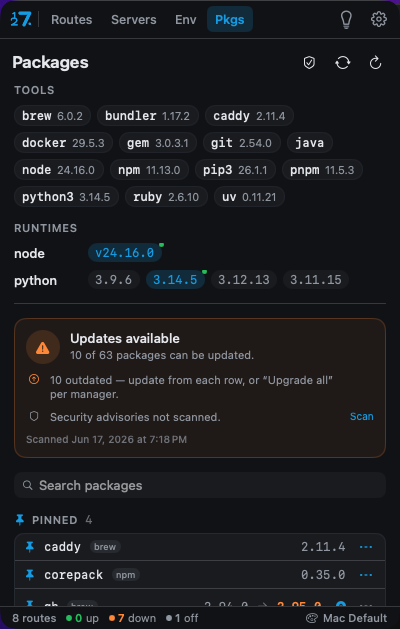Click the shield security check icon
The image size is (400, 629).
[309, 63]
